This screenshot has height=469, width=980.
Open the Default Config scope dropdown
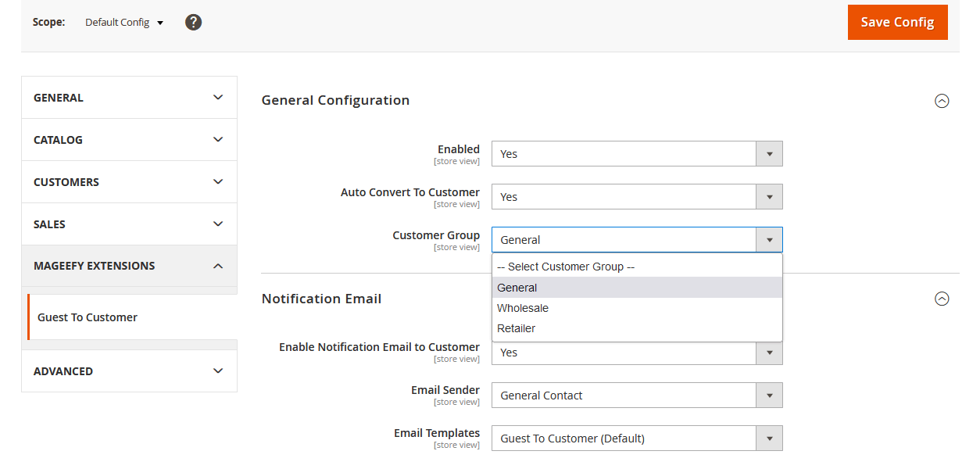click(x=123, y=22)
